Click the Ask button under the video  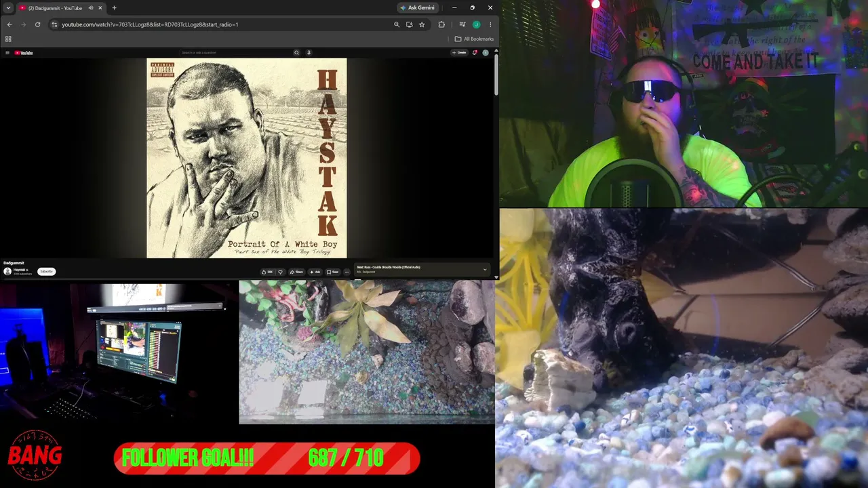(x=315, y=272)
